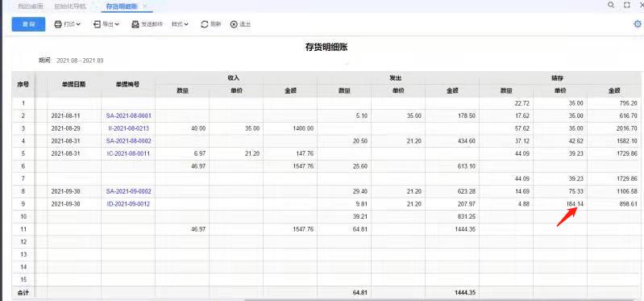Open document SA-2021-08-0002 link

(x=128, y=141)
